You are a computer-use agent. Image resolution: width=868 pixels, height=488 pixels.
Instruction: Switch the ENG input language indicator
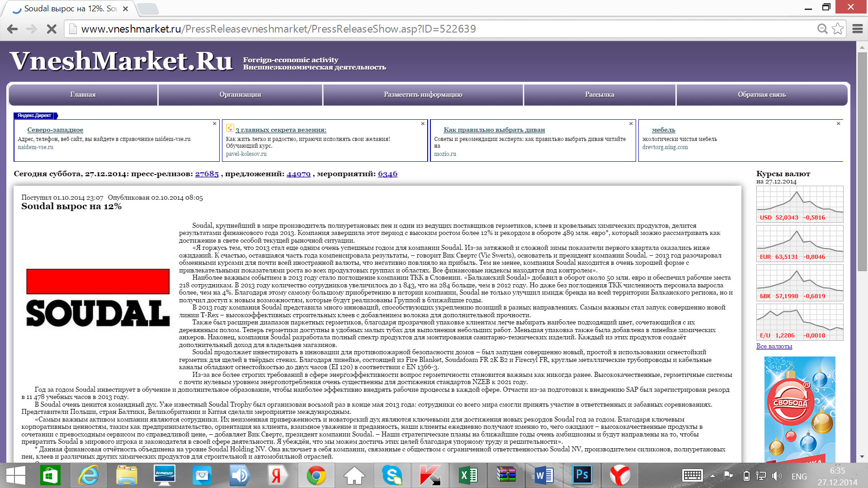(799, 476)
